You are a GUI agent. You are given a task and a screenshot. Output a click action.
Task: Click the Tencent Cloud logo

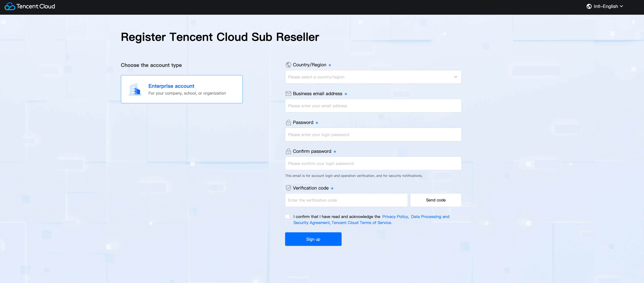[x=30, y=7]
